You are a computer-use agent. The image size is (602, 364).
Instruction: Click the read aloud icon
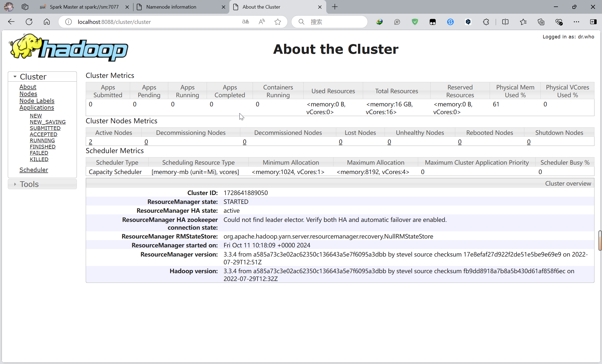pos(261,22)
